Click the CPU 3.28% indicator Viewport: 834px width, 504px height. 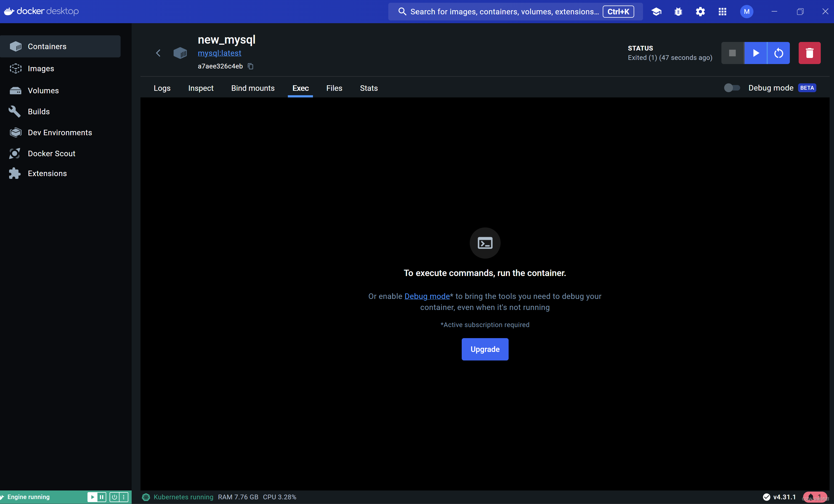279,497
